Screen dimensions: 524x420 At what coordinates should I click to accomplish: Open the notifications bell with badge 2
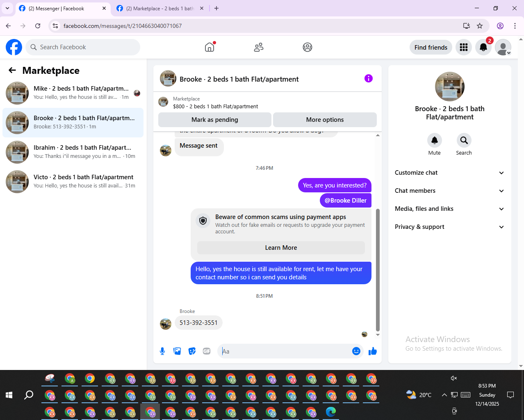click(x=483, y=47)
